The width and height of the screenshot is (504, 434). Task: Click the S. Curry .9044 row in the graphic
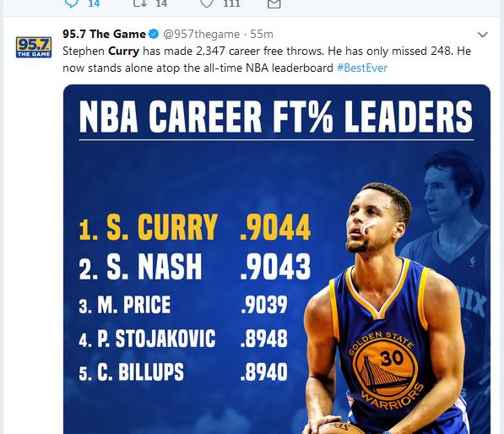(194, 227)
